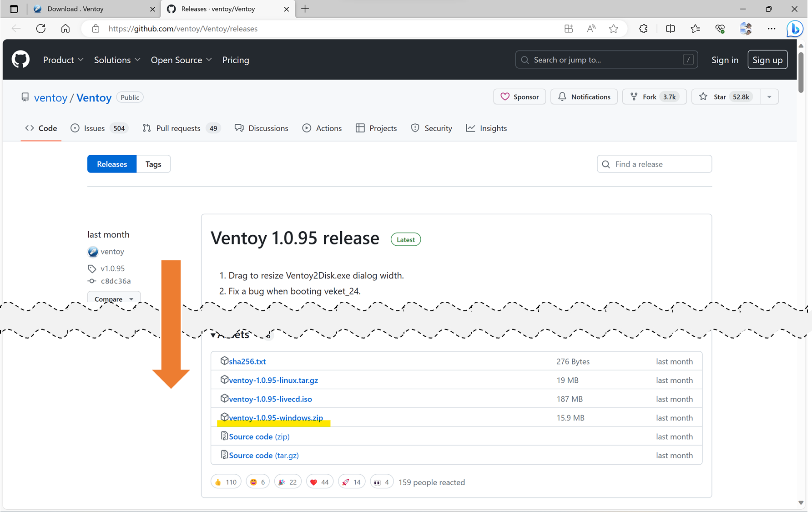Collapse the Assets section triangle
812x512 pixels.
(x=213, y=335)
